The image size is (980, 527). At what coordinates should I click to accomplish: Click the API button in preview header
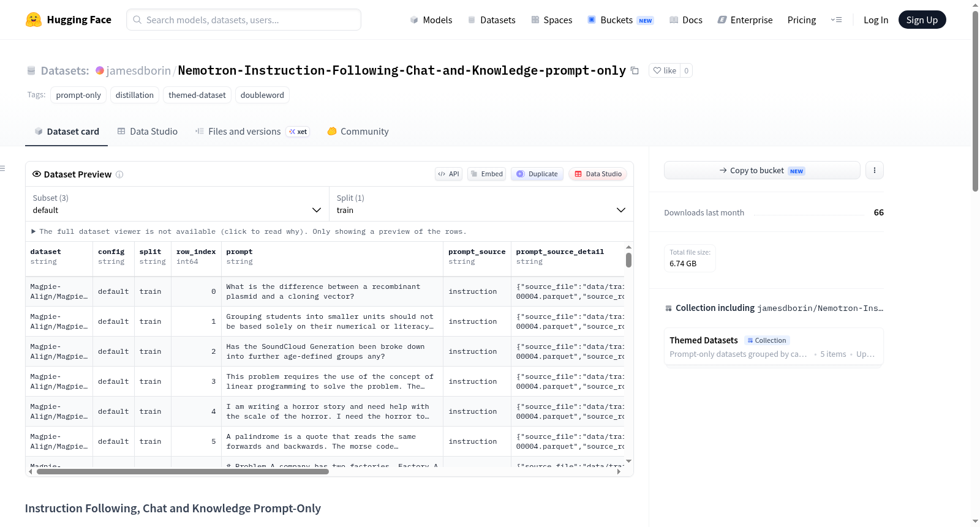[x=448, y=174]
